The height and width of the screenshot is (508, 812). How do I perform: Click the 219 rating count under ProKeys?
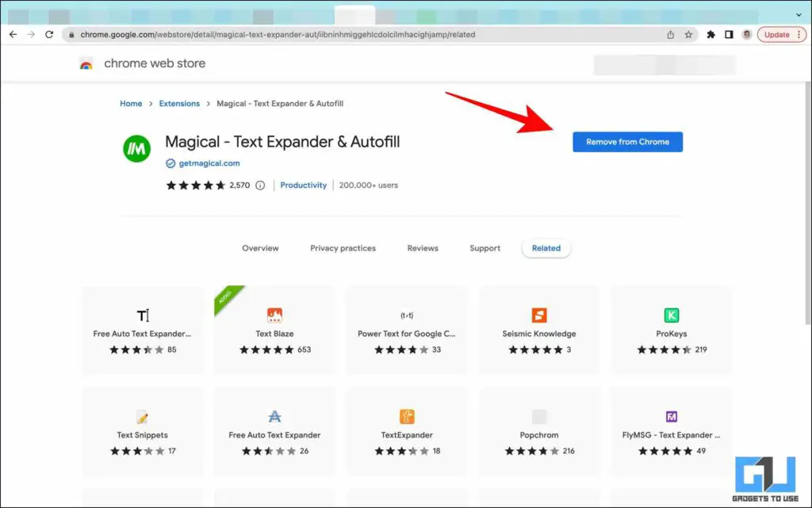click(701, 349)
